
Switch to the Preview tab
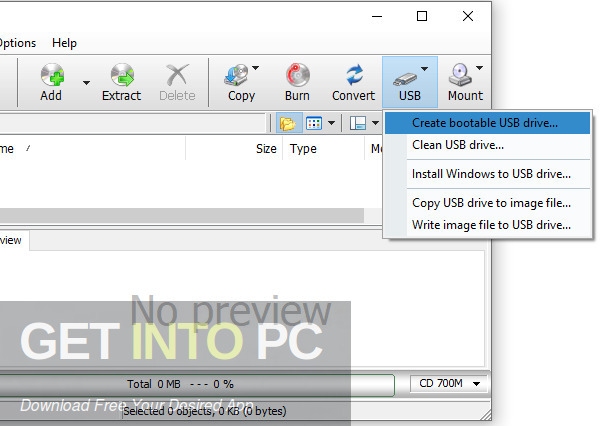click(x=14, y=240)
